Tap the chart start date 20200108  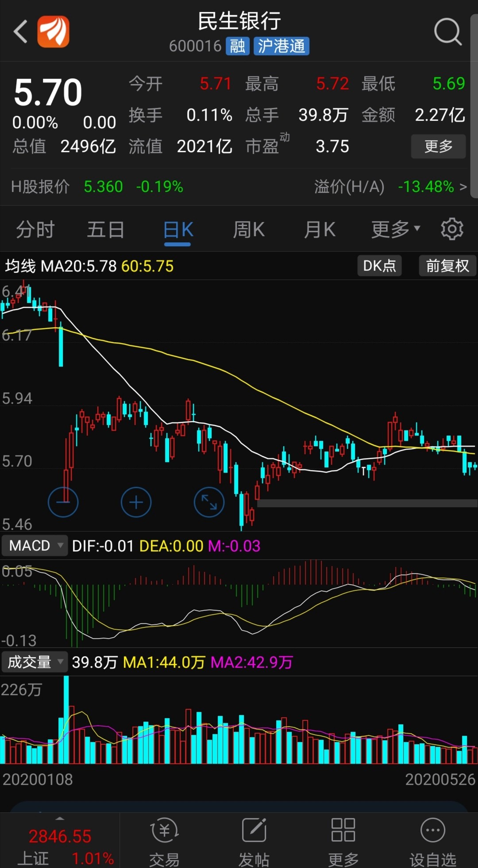click(x=38, y=779)
